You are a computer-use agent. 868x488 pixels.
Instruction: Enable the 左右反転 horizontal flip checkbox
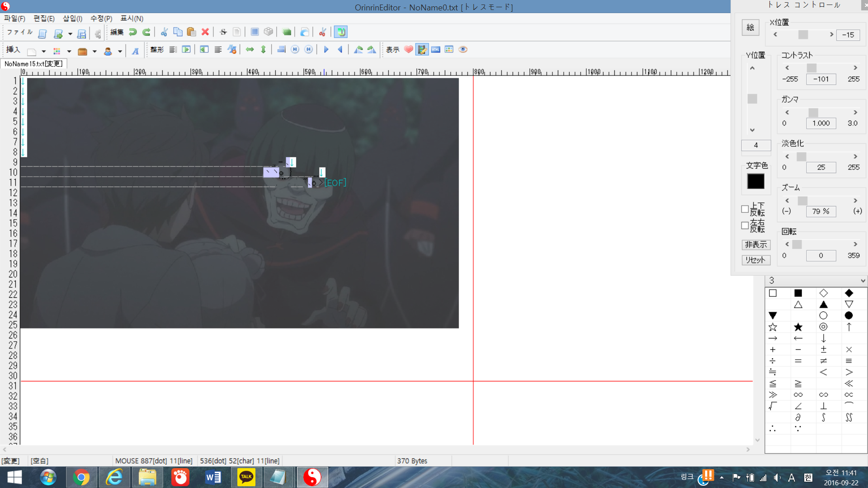(x=745, y=225)
